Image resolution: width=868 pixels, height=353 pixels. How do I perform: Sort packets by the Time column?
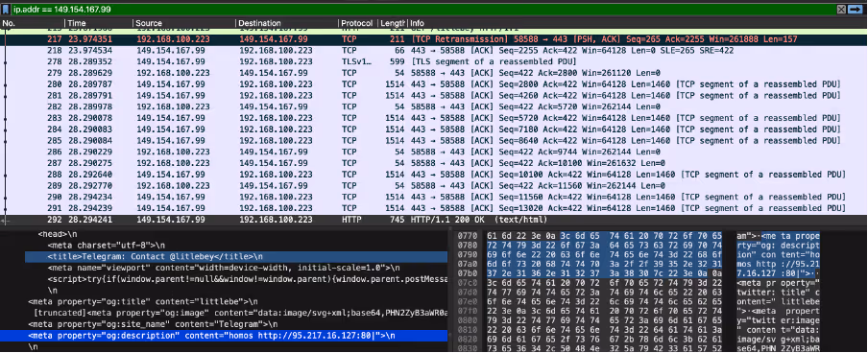(99, 23)
